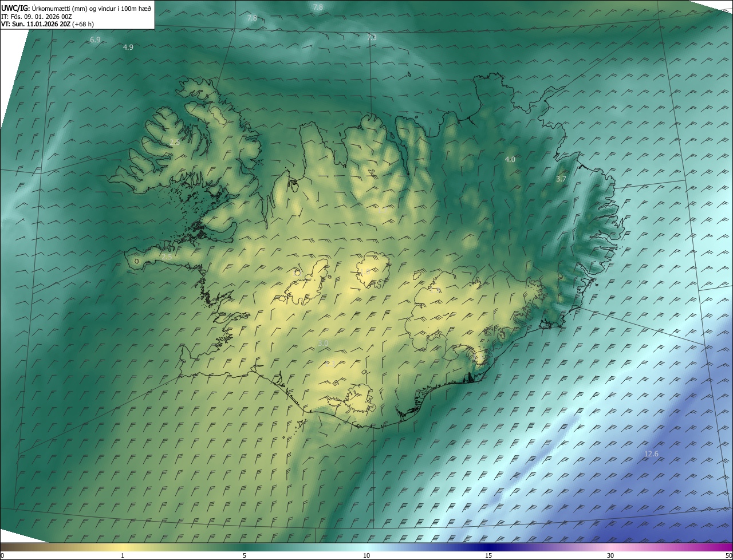Viewport: 733px width, 560px height.
Task: Click the colorbar tick label 15
Action: point(488,555)
